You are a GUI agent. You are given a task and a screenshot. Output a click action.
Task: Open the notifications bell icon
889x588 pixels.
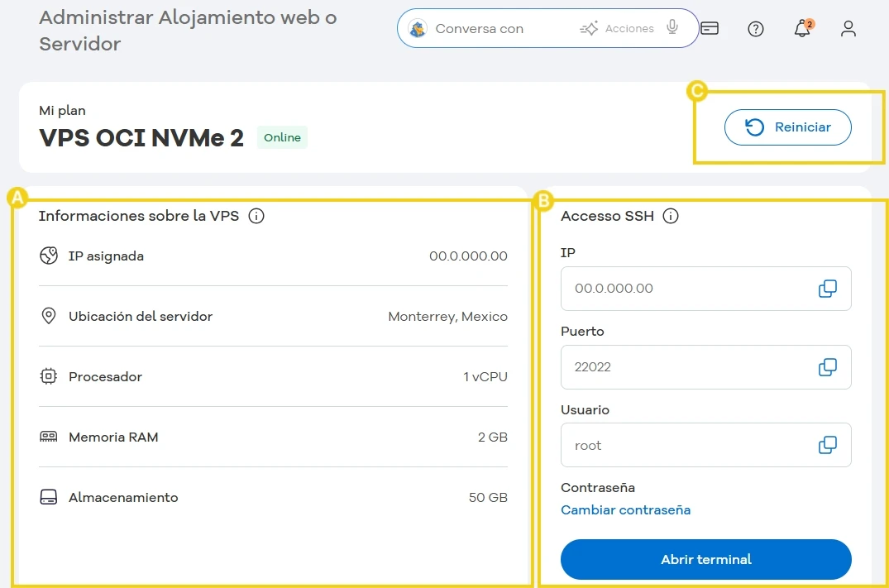[801, 29]
